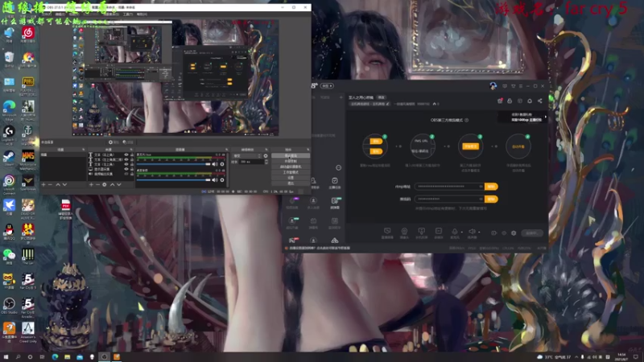Move the selected OBS source down
This screenshot has height=362, width=644.
point(118,185)
